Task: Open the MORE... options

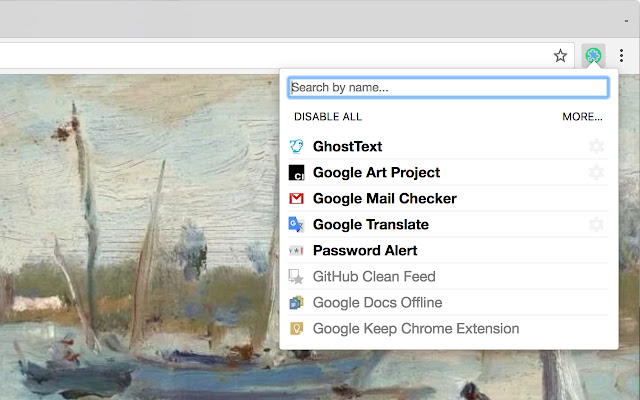Action: tap(582, 117)
